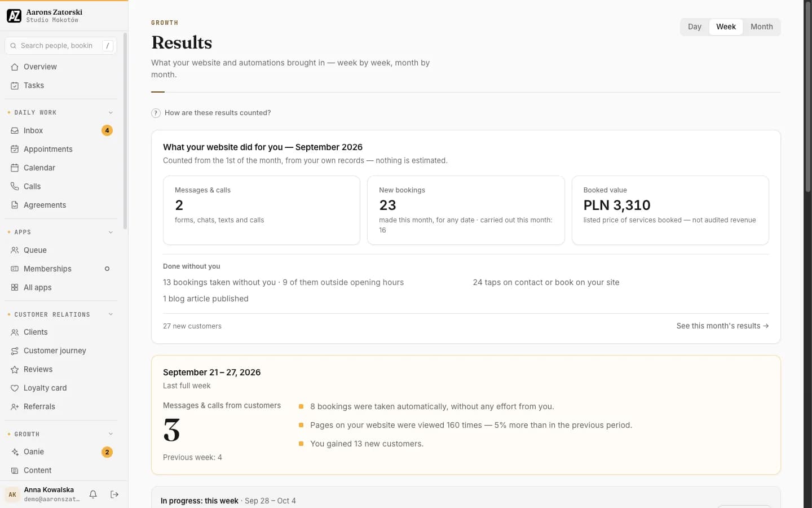
Task: Click the Calls phone icon
Action: pyautogui.click(x=15, y=186)
